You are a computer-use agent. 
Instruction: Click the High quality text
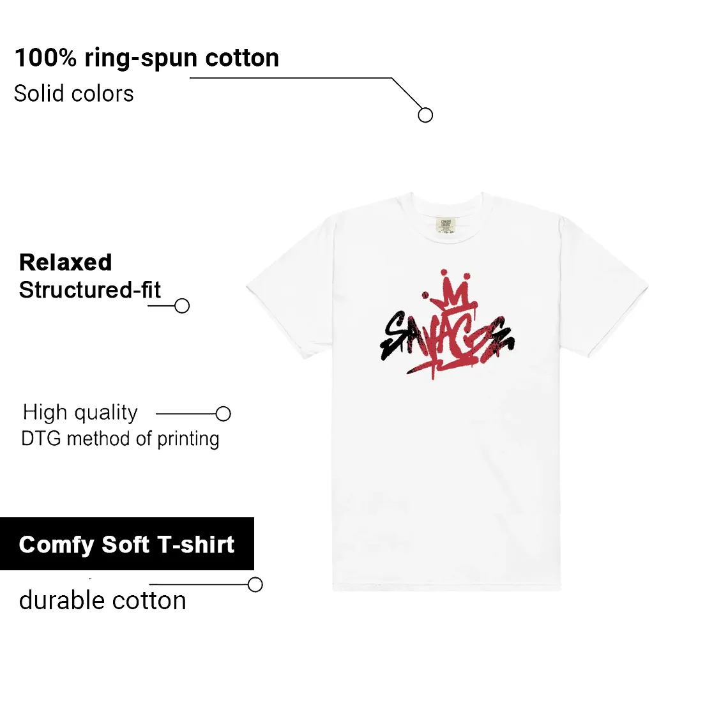tap(80, 413)
